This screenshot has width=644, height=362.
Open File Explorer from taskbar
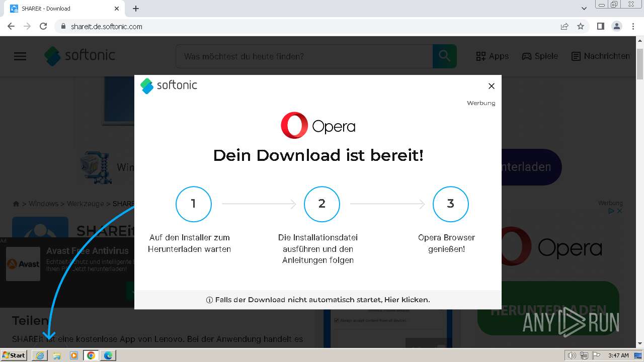click(x=57, y=355)
